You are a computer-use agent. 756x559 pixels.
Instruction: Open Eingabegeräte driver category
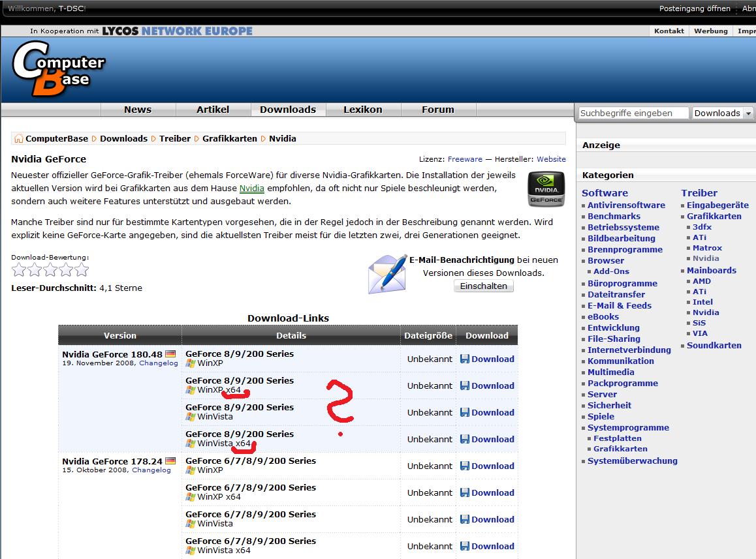click(718, 205)
